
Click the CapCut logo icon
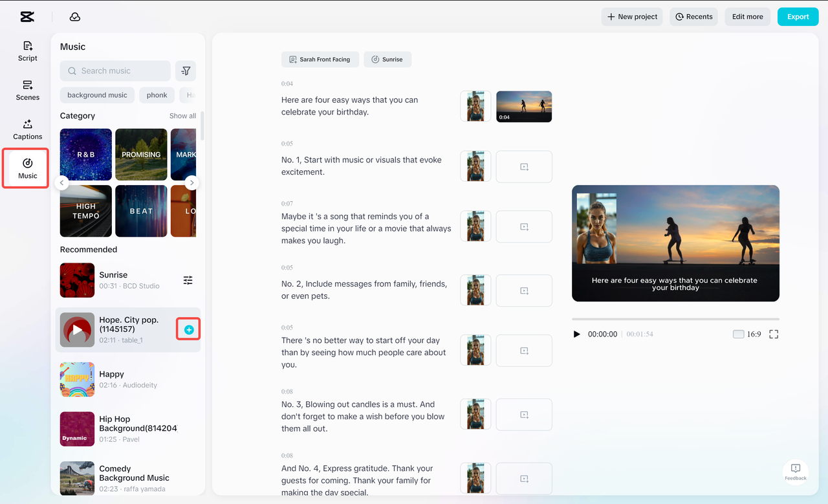(x=27, y=17)
